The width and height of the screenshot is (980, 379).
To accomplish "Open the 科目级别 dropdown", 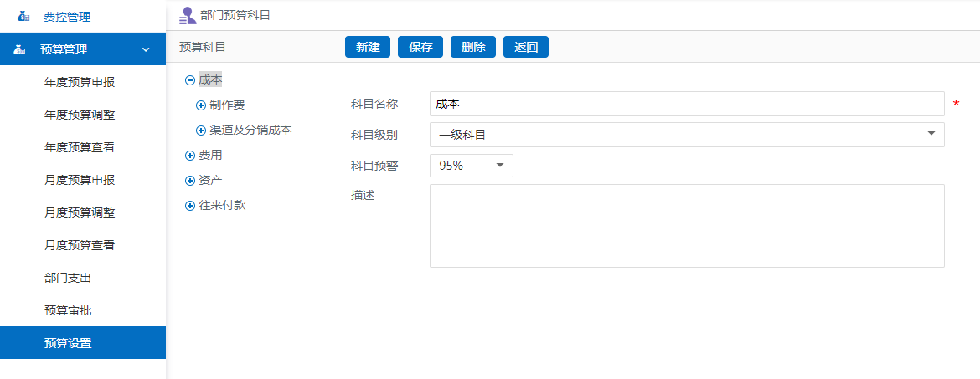I will click(686, 134).
